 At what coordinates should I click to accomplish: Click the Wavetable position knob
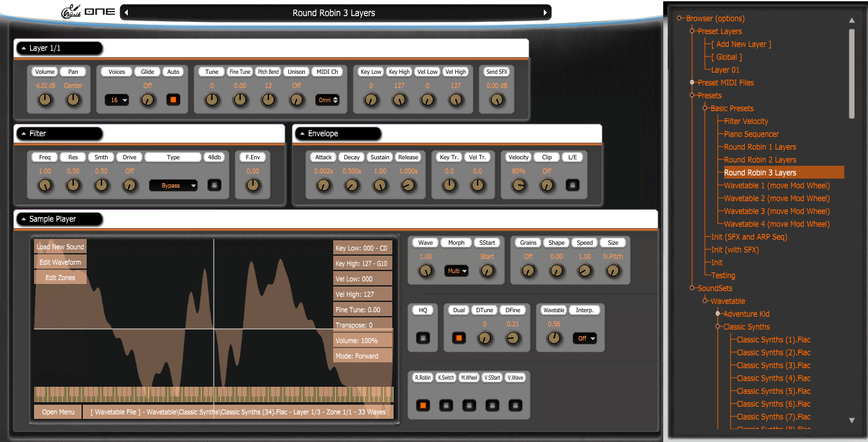click(554, 338)
